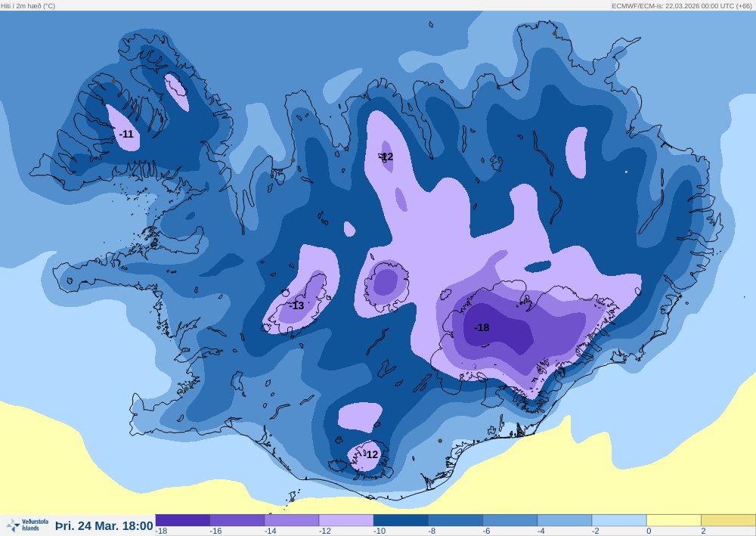Pick the legend swatch between -4 and -2
The image size is (756, 536).
[x=565, y=520]
